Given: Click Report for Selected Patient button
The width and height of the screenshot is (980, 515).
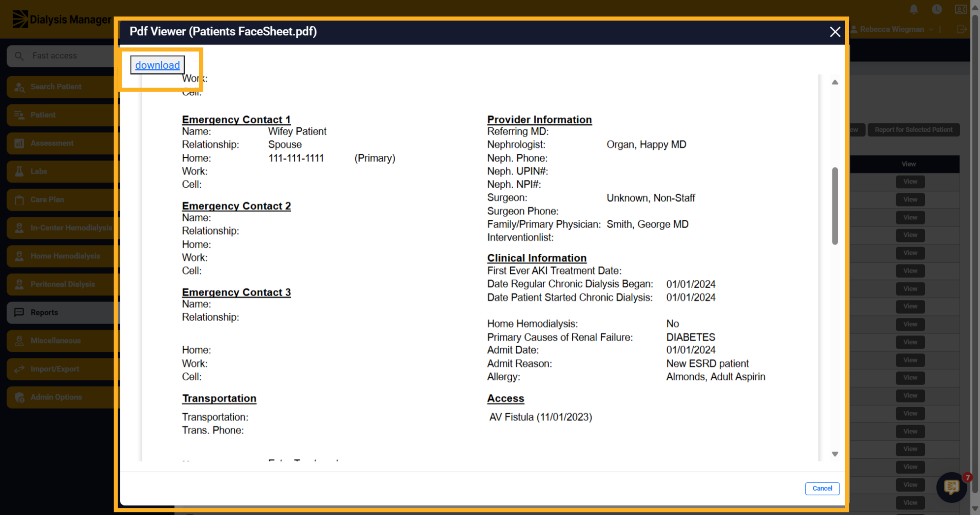Looking at the screenshot, I should coord(913,130).
